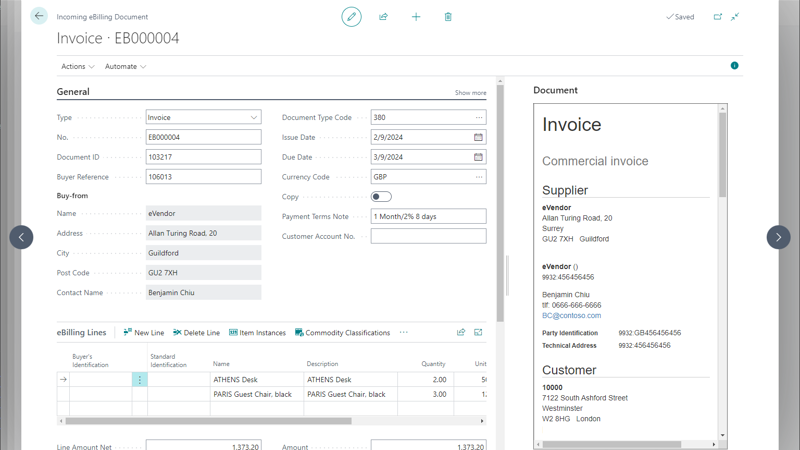Click BC@contoso.com email link
This screenshot has height=450, width=800.
[571, 315]
